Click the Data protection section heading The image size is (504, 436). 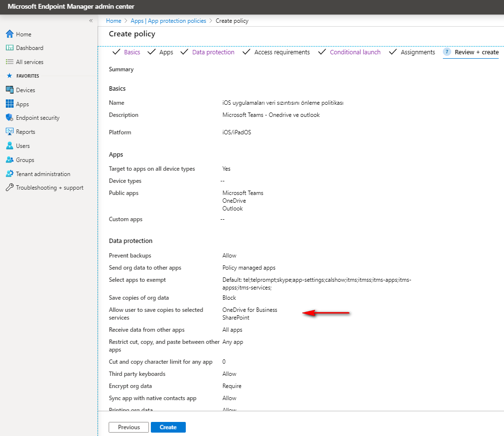click(x=130, y=241)
